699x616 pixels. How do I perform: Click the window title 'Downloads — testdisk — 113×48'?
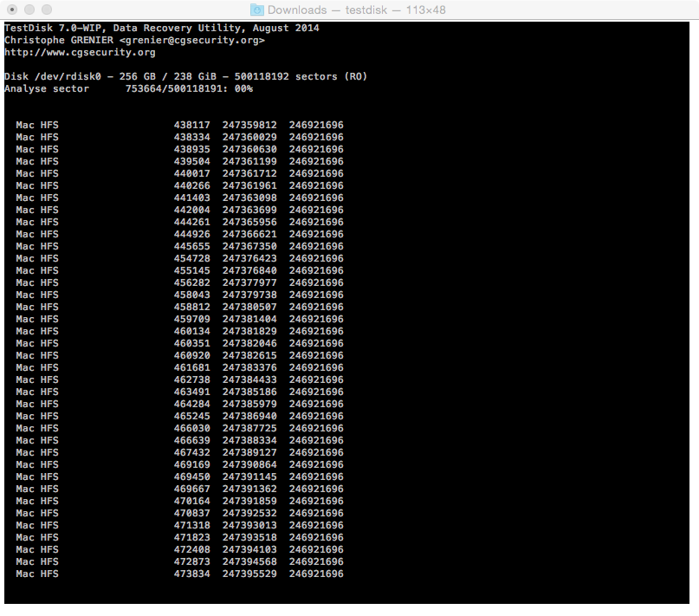356,10
